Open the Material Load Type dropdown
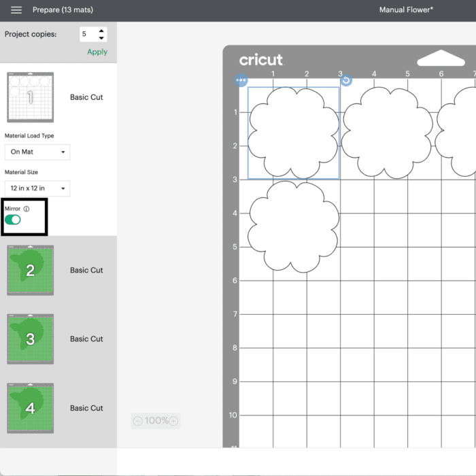The image size is (476, 476). point(37,152)
